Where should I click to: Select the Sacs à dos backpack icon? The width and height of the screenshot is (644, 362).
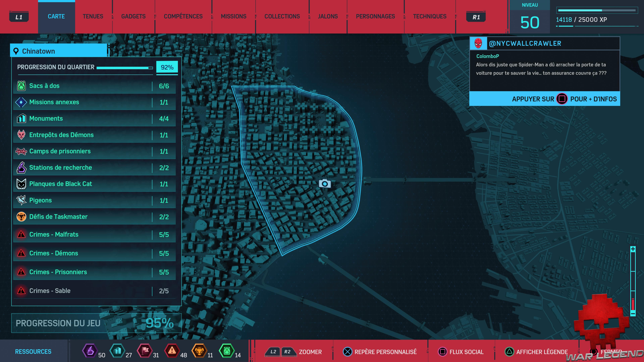[21, 86]
